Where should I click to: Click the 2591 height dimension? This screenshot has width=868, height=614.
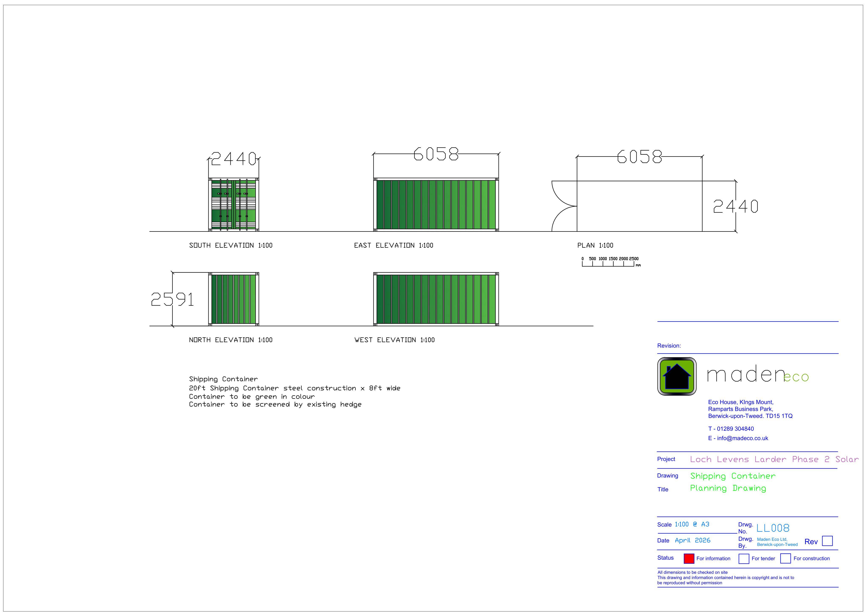pos(172,299)
